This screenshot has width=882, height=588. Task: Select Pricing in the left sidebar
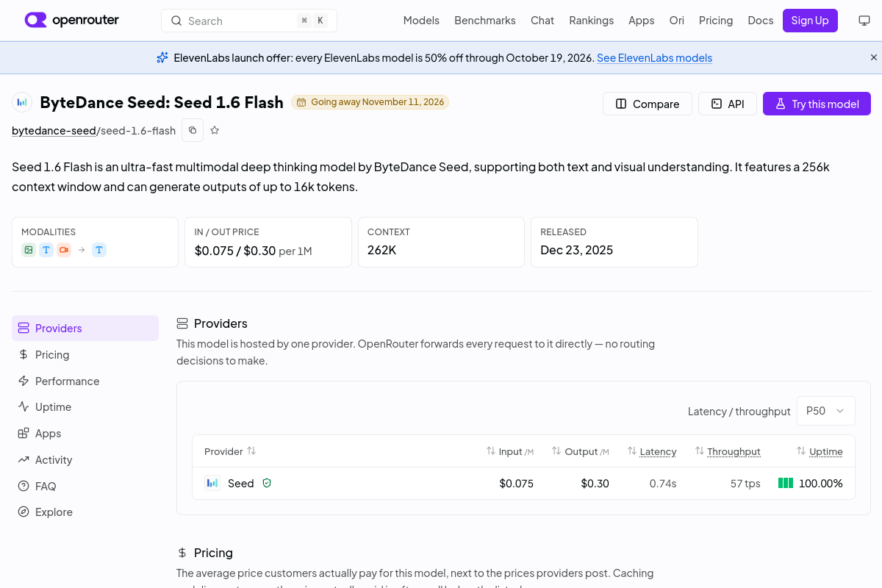pyautogui.click(x=85, y=354)
